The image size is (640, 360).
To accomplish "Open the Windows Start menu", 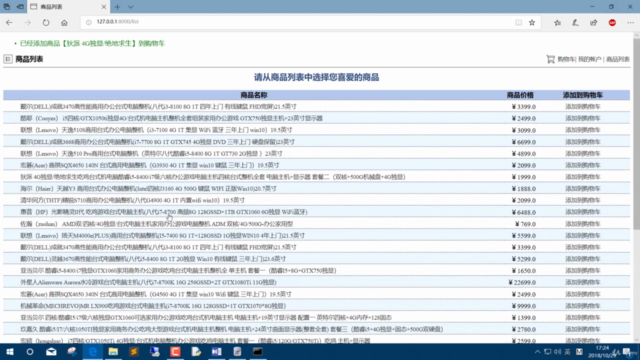I will 9,351.
